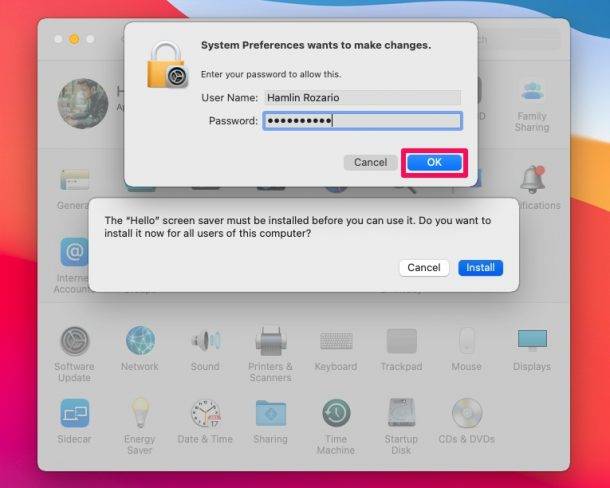This screenshot has width=610, height=488.
Task: Cancel the System Preferences password prompt
Action: pyautogui.click(x=370, y=162)
